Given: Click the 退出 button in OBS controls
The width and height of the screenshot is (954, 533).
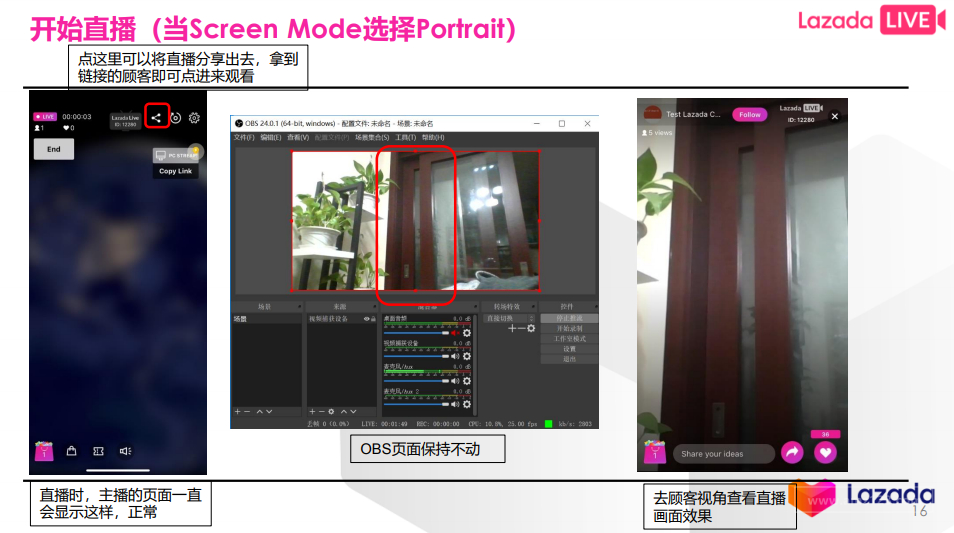Looking at the screenshot, I should point(569,359).
